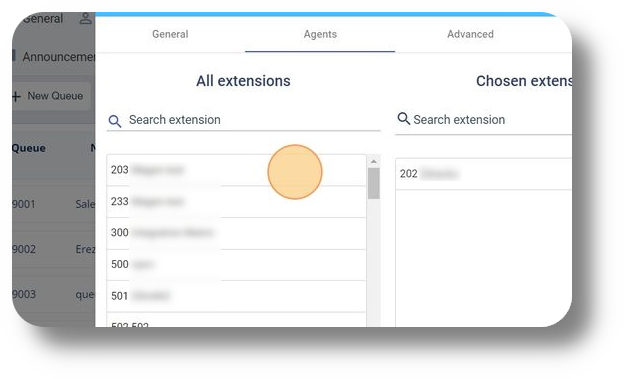Click the magnifier icon in All extensions search

coord(115,121)
